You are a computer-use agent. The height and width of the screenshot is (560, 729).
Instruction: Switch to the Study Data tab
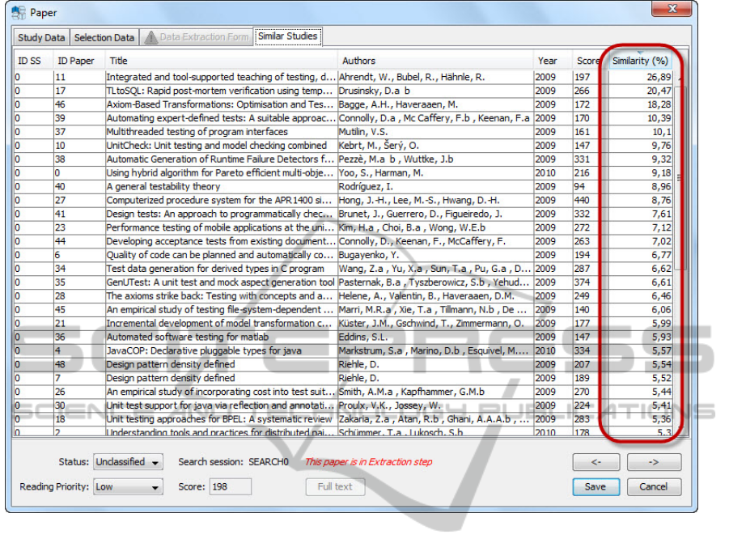coord(41,37)
